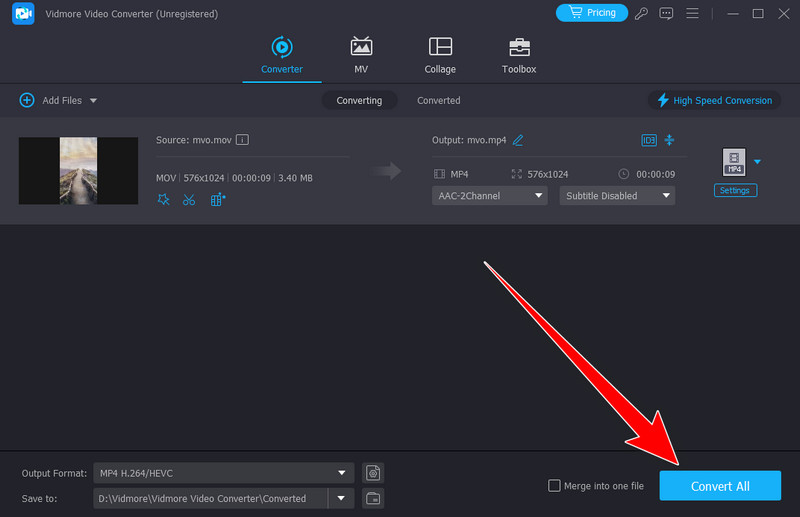800x517 pixels.
Task: Open the feedback chat icon
Action: click(x=664, y=13)
